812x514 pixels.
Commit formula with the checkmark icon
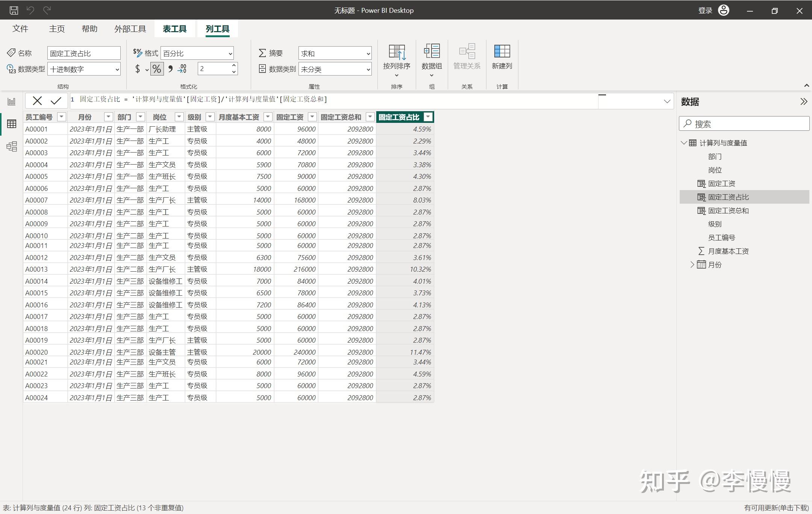tap(56, 101)
